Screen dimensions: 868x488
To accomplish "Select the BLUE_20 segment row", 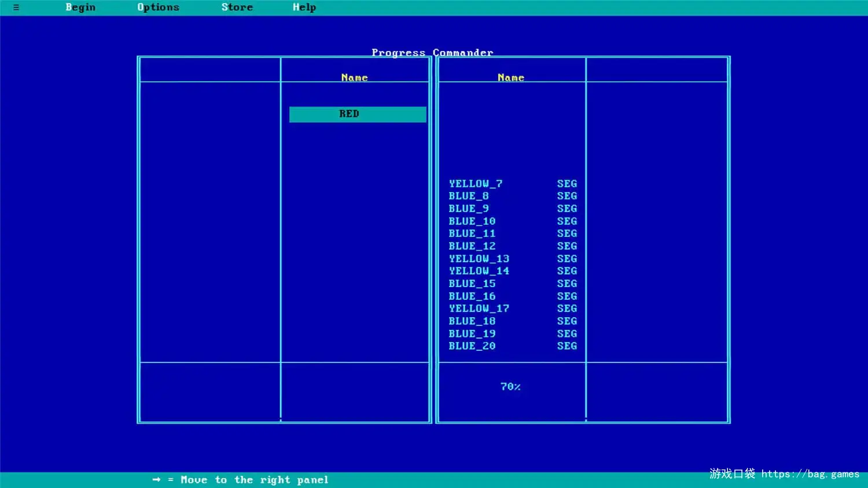I will 513,346.
